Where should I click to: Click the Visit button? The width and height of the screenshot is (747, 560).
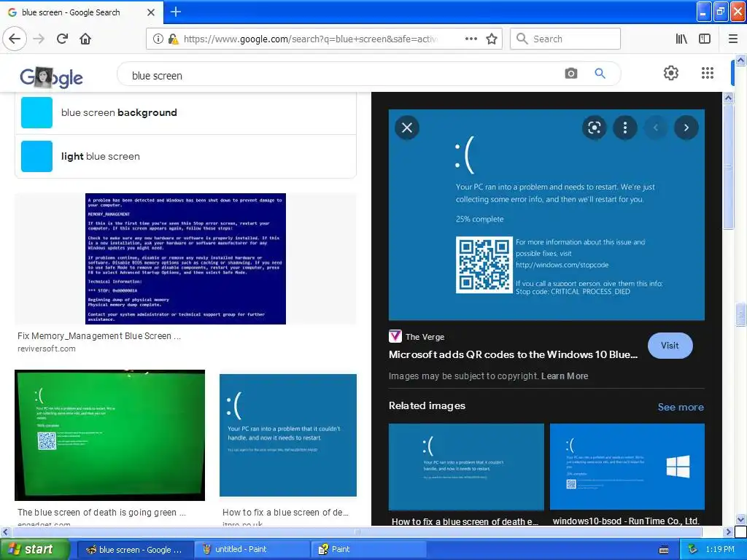click(670, 346)
